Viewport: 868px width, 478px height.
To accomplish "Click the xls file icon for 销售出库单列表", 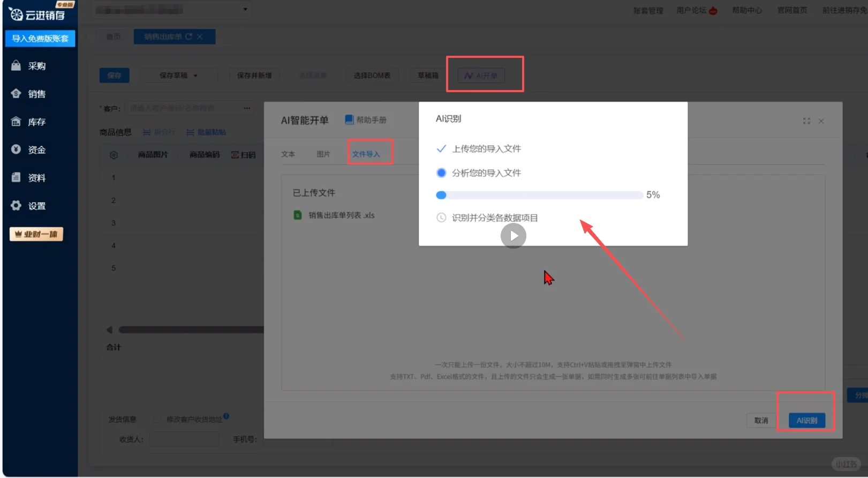I will pyautogui.click(x=298, y=215).
